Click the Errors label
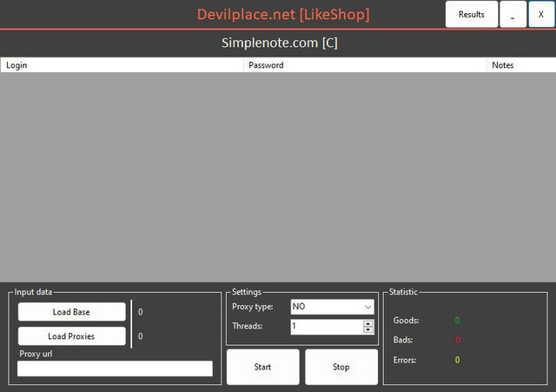The image size is (556, 392). [405, 360]
